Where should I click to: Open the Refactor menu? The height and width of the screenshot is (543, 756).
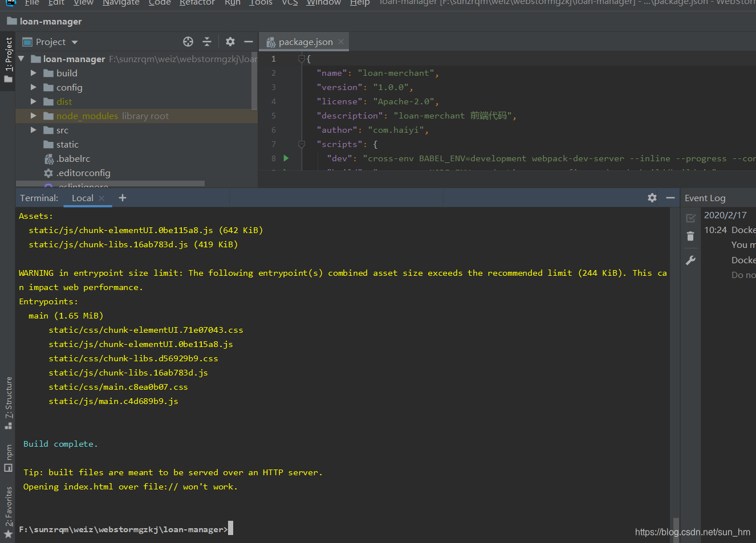197,3
